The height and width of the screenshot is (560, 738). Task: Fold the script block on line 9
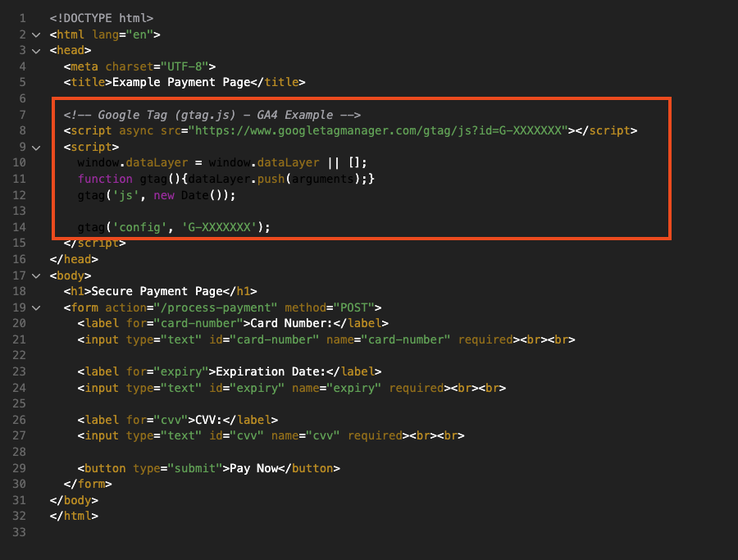tap(36, 148)
